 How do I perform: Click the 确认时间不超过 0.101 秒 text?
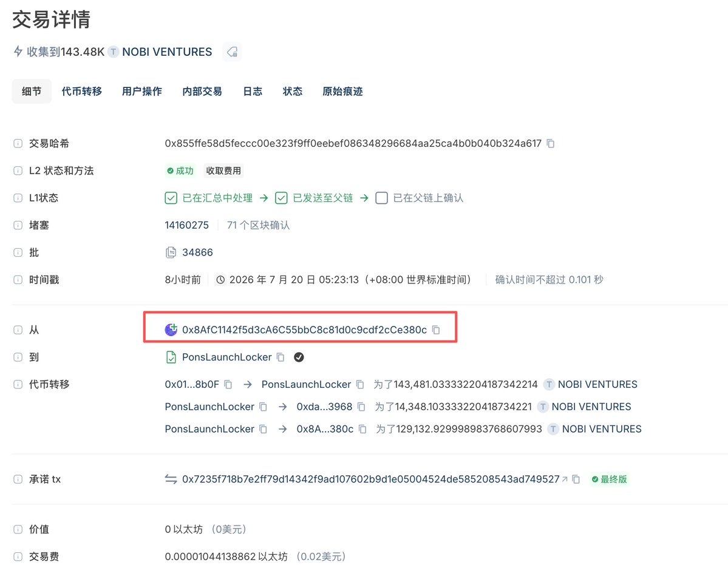pos(549,280)
